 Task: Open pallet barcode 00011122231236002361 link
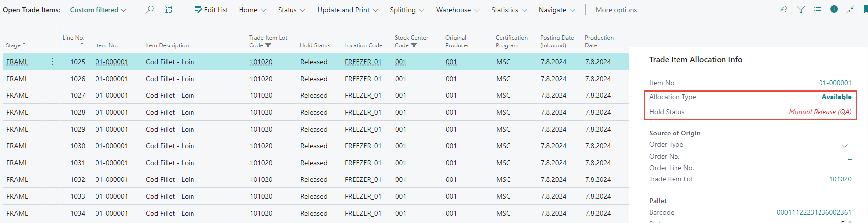pos(814,212)
